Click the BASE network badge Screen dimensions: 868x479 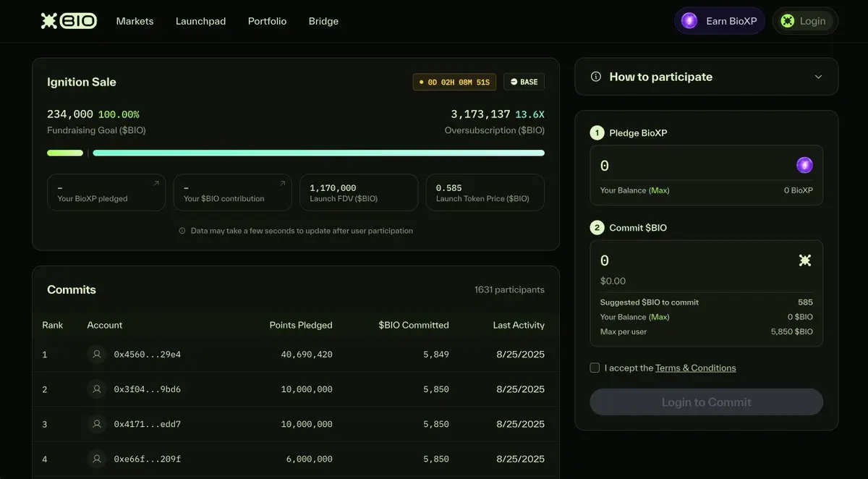[524, 82]
